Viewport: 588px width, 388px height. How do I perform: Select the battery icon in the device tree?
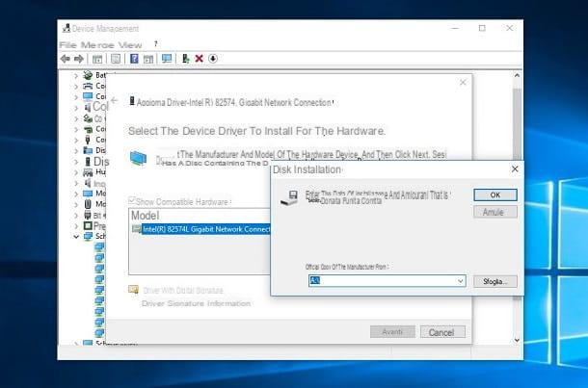88,75
